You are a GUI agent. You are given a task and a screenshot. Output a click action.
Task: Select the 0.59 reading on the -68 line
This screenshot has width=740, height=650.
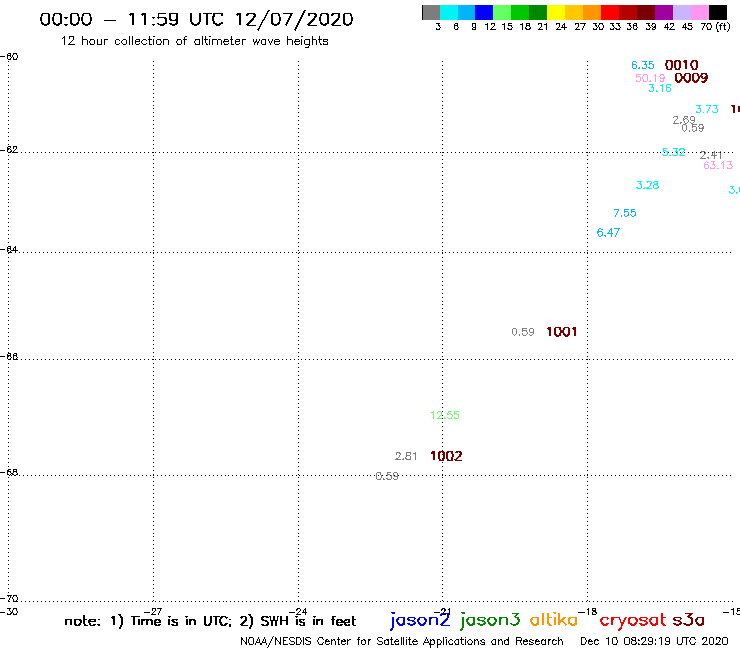(x=387, y=476)
